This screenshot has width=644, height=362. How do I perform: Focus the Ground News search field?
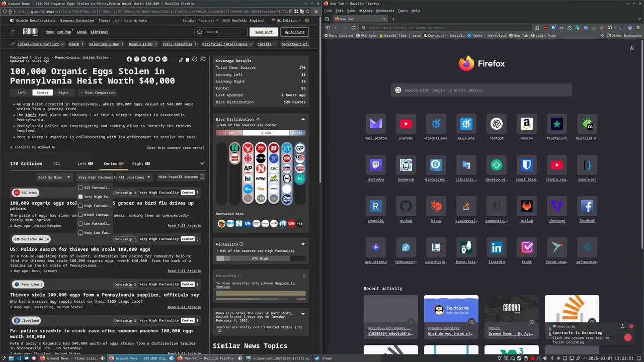coord(221,32)
